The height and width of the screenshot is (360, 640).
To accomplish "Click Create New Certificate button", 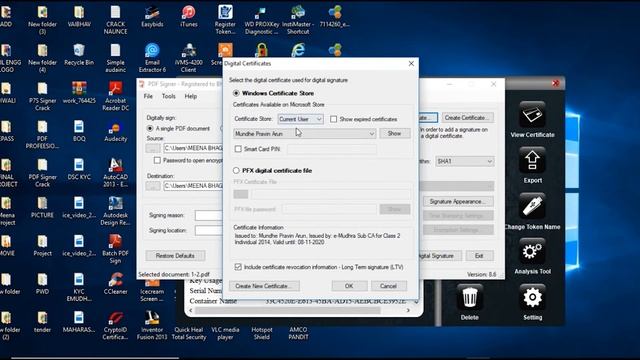I will point(264,286).
